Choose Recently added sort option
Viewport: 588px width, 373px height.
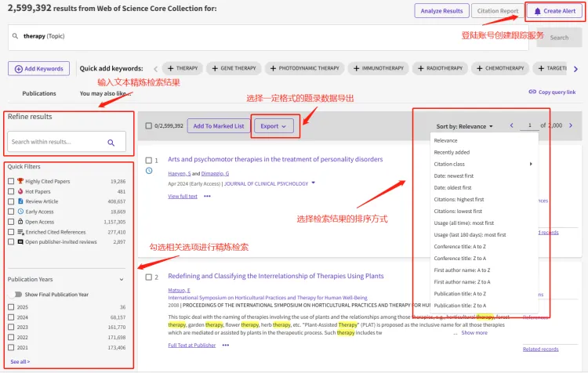[x=452, y=152]
